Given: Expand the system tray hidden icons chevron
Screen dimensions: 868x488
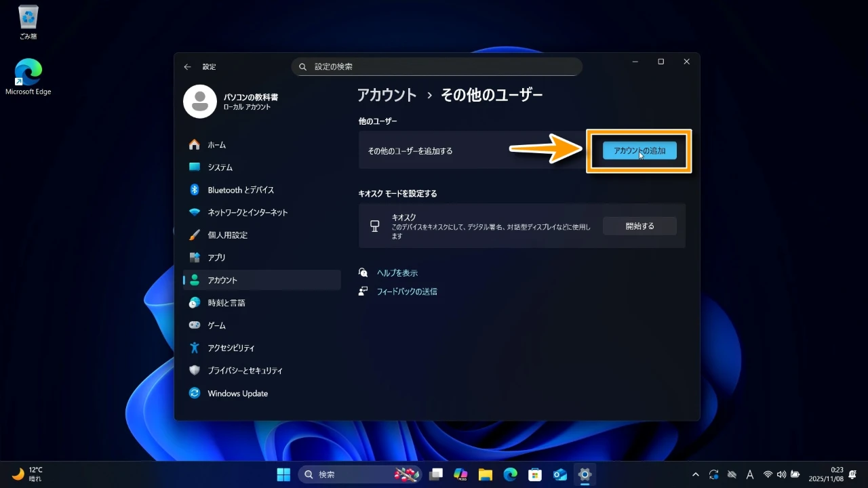Looking at the screenshot, I should pos(695,474).
